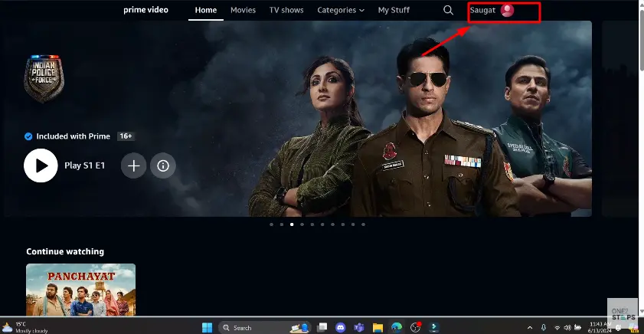Click the Indian Police Force badge logo
This screenshot has height=334, width=644.
pos(44,78)
